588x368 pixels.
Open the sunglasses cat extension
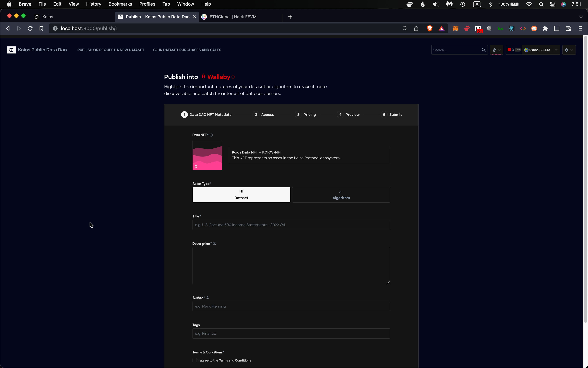[x=534, y=28]
